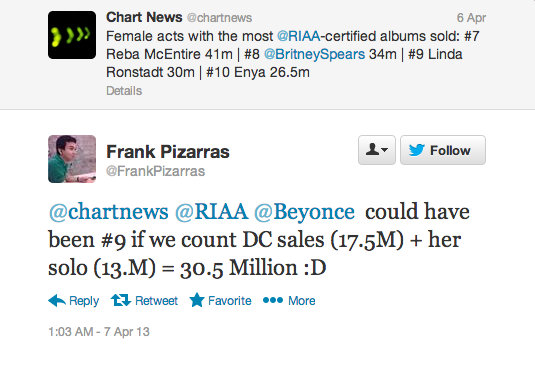Open the @BritneySpears mention link
This screenshot has height=369, width=535.
tap(314, 54)
